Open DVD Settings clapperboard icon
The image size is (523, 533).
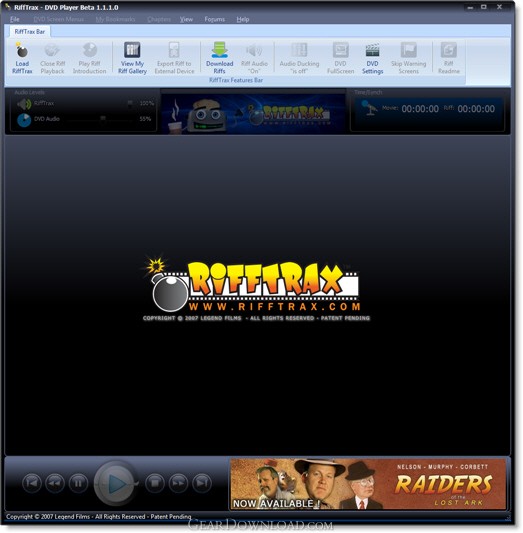(x=372, y=50)
